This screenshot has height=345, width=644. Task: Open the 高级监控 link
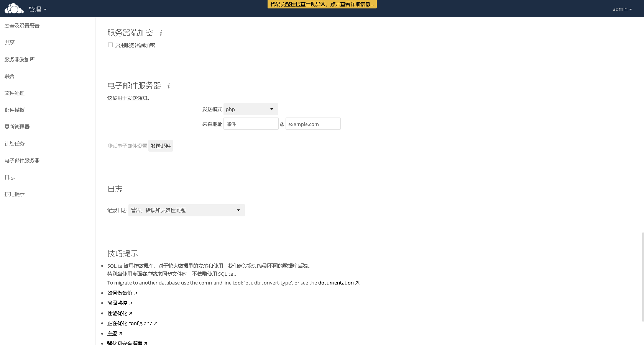[x=120, y=303]
